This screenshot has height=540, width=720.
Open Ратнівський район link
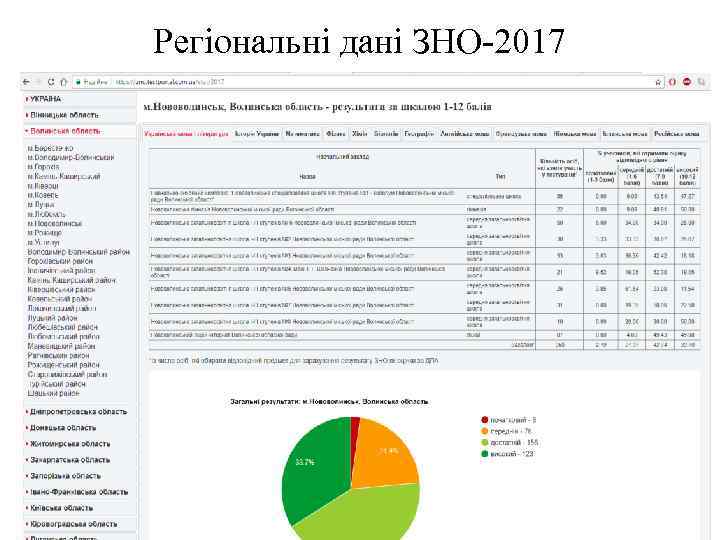[x=58, y=355]
